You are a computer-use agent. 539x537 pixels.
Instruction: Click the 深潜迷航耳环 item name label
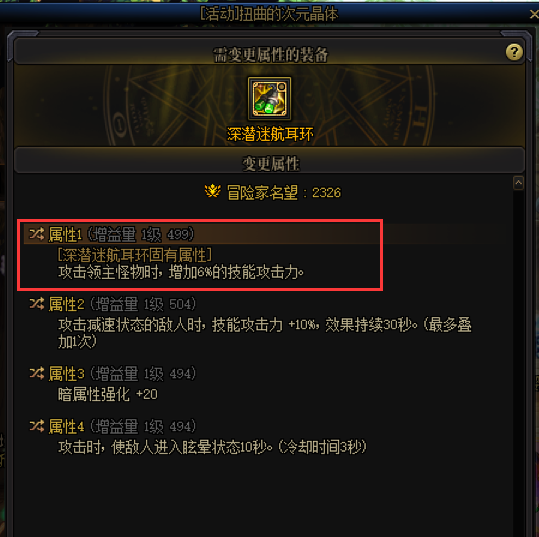[270, 134]
